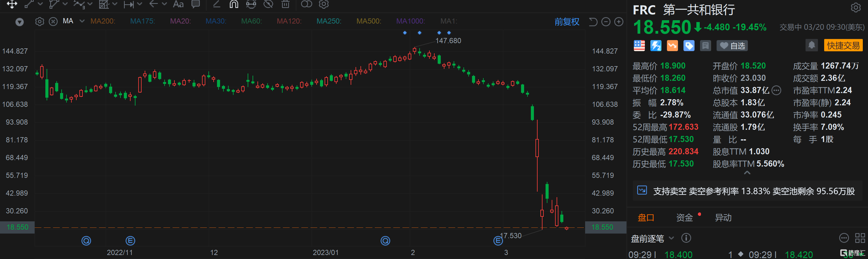
Task: Click the US flag market icon
Action: click(x=639, y=45)
